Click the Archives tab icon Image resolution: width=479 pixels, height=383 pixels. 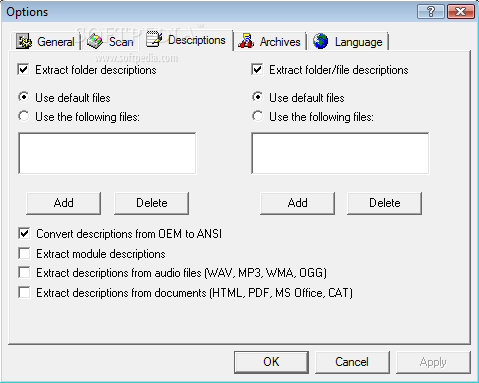coord(246,41)
